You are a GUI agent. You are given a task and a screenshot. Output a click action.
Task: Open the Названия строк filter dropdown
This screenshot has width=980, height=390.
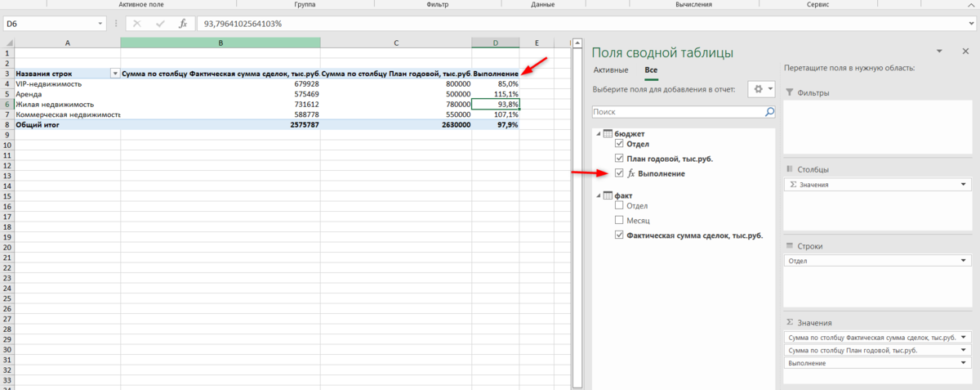115,74
